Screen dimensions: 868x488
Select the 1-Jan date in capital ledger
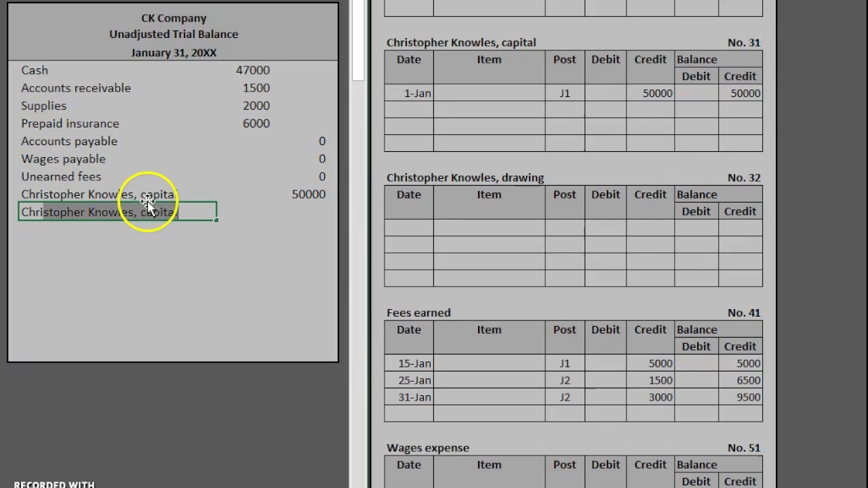[418, 94]
